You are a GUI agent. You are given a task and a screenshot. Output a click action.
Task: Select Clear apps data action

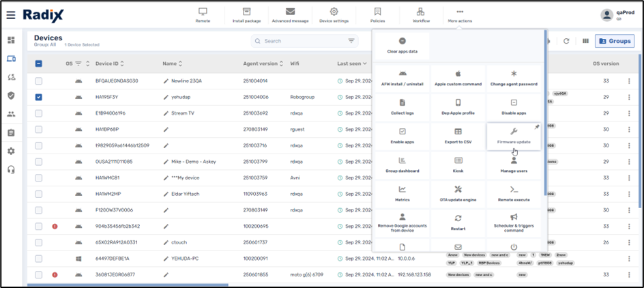[402, 46]
